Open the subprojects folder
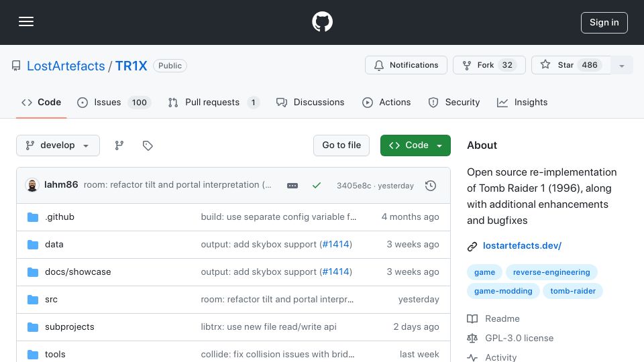Screen dimensions: 644x362 click(x=69, y=326)
